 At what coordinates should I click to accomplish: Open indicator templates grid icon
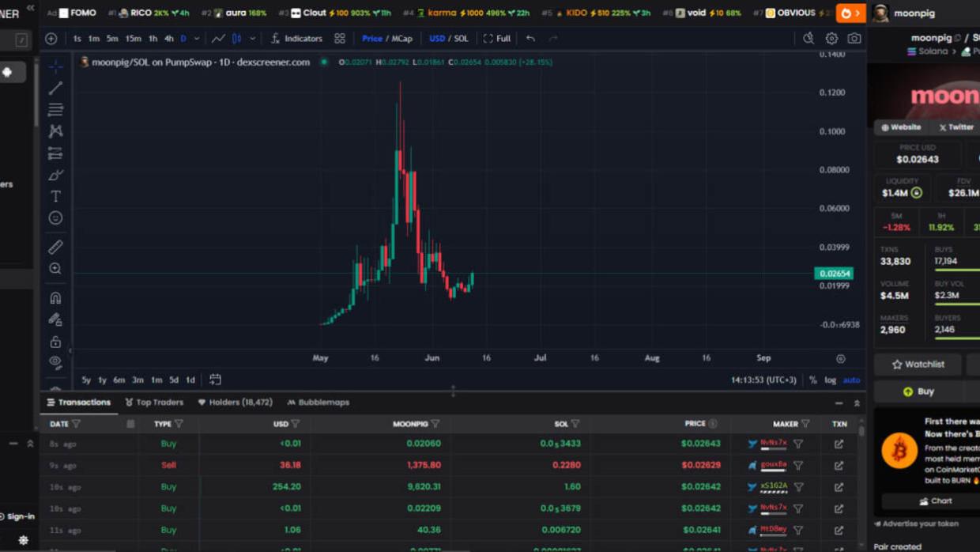340,38
